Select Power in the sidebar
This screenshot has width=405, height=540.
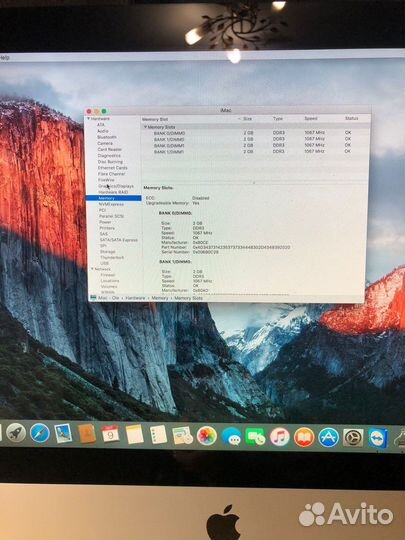pyautogui.click(x=105, y=222)
